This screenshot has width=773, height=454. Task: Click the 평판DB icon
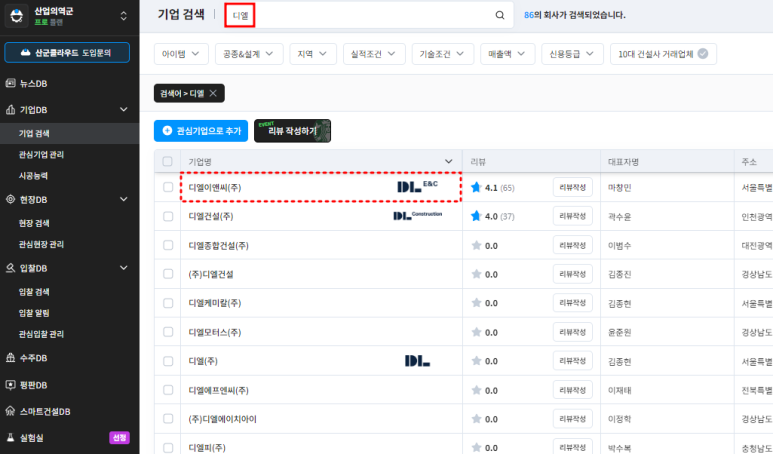pos(10,384)
